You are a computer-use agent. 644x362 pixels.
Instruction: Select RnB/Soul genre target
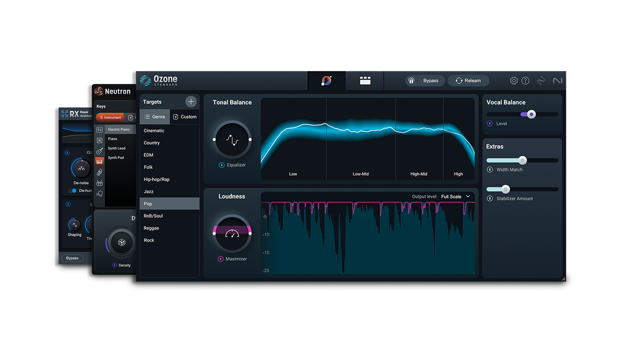tap(169, 216)
